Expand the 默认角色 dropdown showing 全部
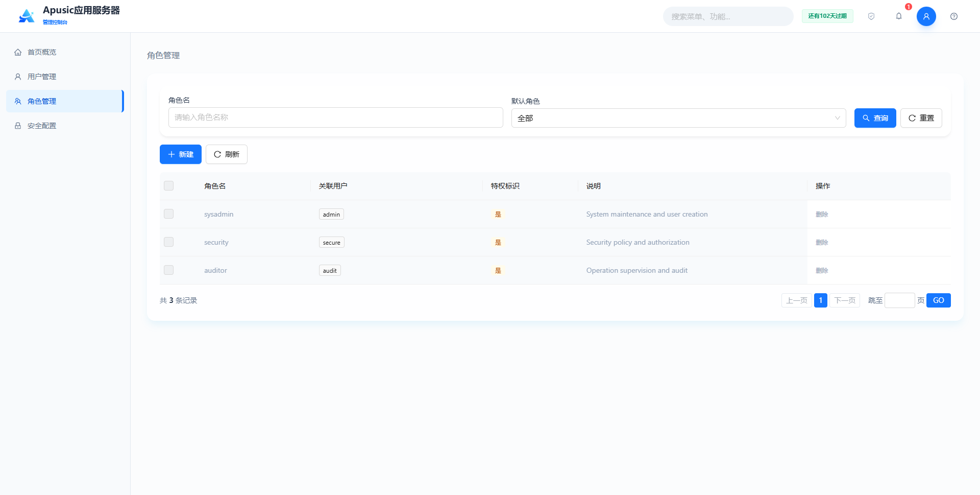Screen dimensions: 980x495 [x=679, y=118]
